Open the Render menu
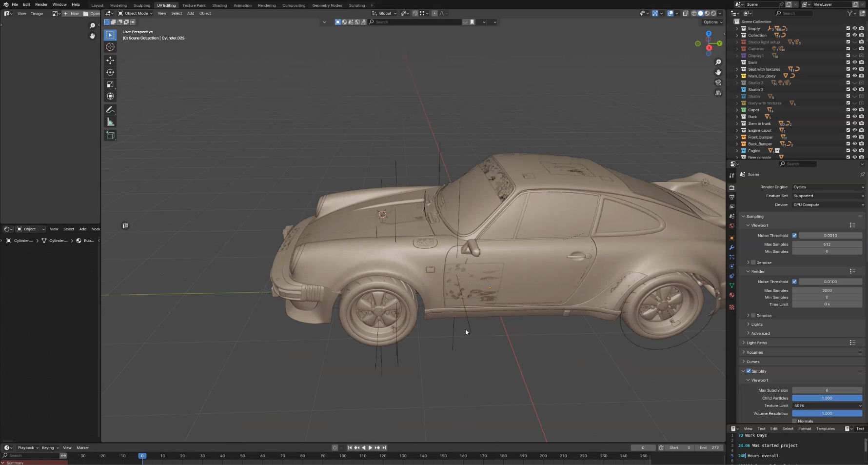Viewport: 868px width, 465px height. [41, 4]
